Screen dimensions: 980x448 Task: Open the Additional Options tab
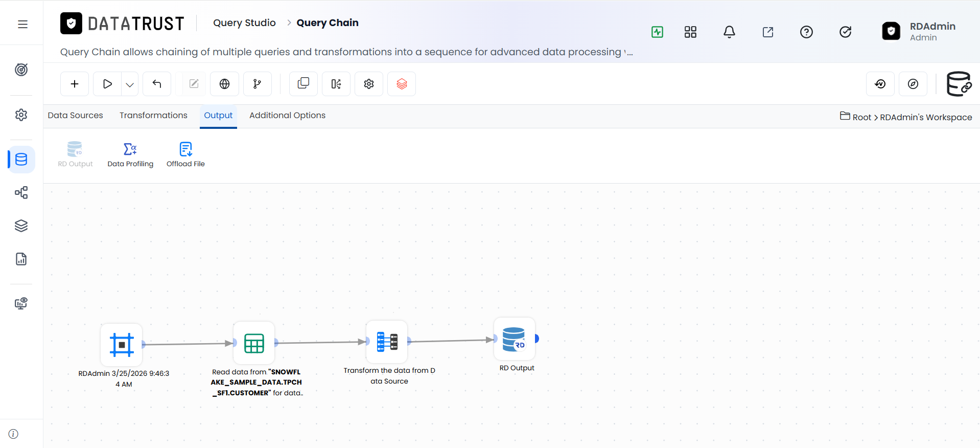click(x=287, y=116)
